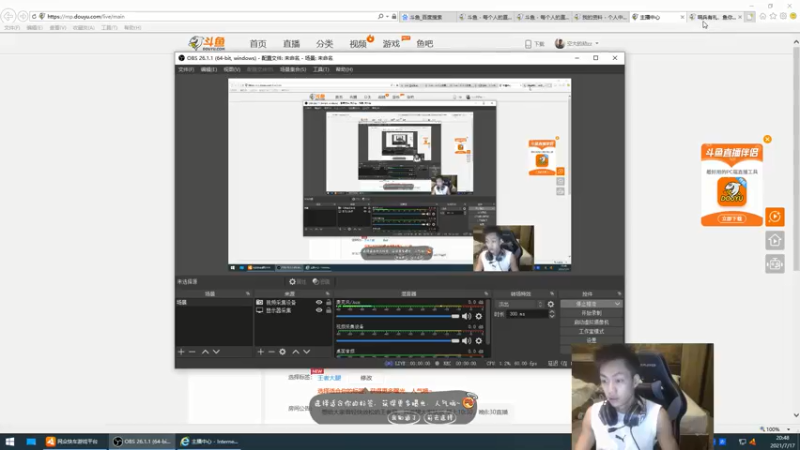Open the 王者大腿 tag link
Viewport: 800px width, 450px height.
point(329,378)
